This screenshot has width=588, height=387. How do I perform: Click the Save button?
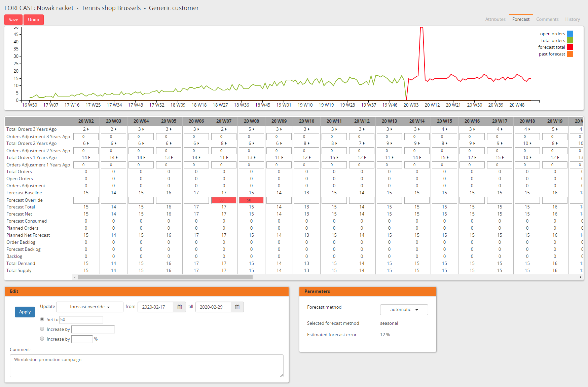[13, 20]
